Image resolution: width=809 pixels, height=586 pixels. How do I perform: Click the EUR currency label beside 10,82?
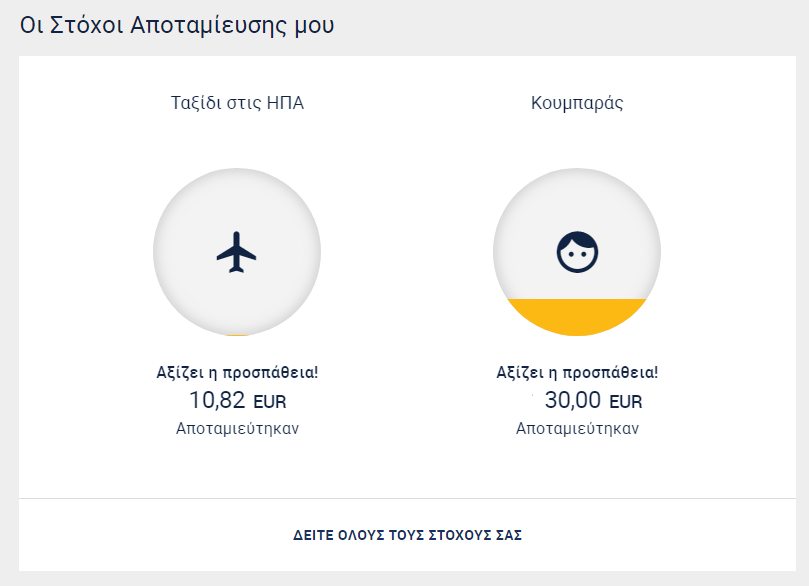click(269, 402)
